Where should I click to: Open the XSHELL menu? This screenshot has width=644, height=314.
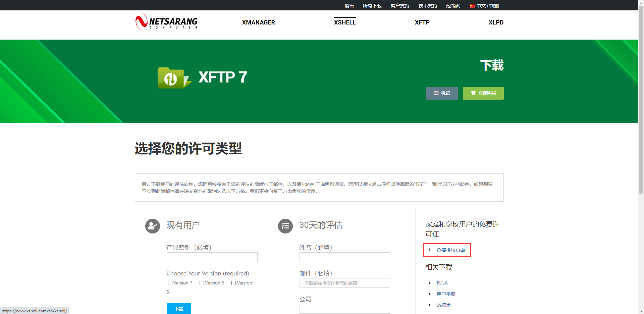(x=345, y=22)
